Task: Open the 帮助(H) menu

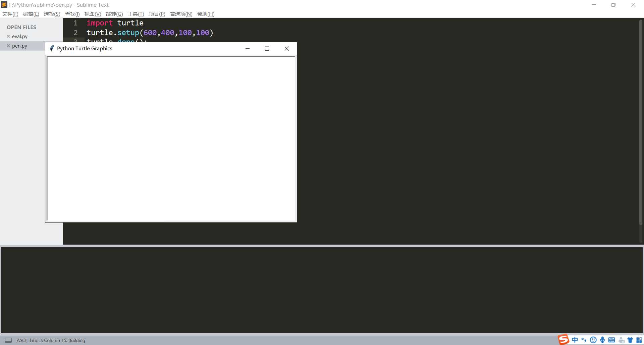Action: click(206, 14)
